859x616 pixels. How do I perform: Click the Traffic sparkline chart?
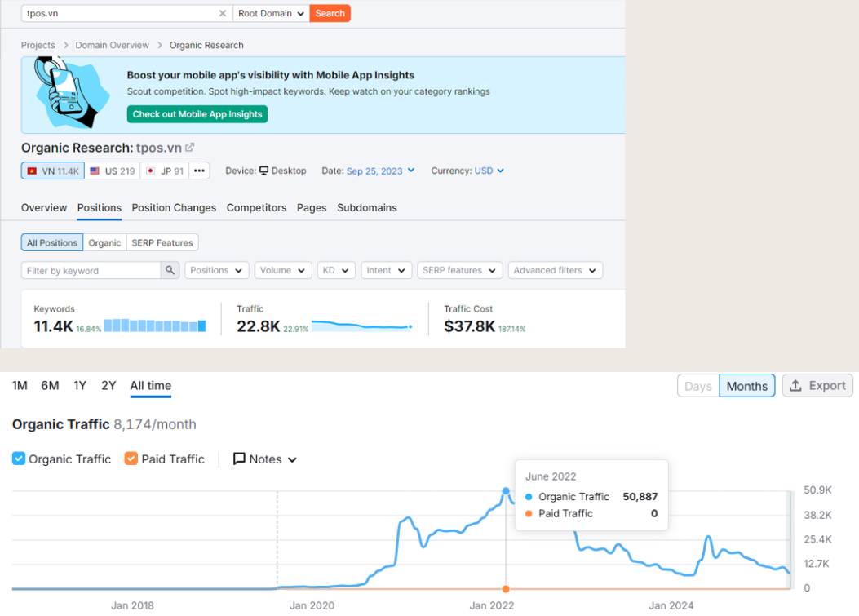[361, 326]
